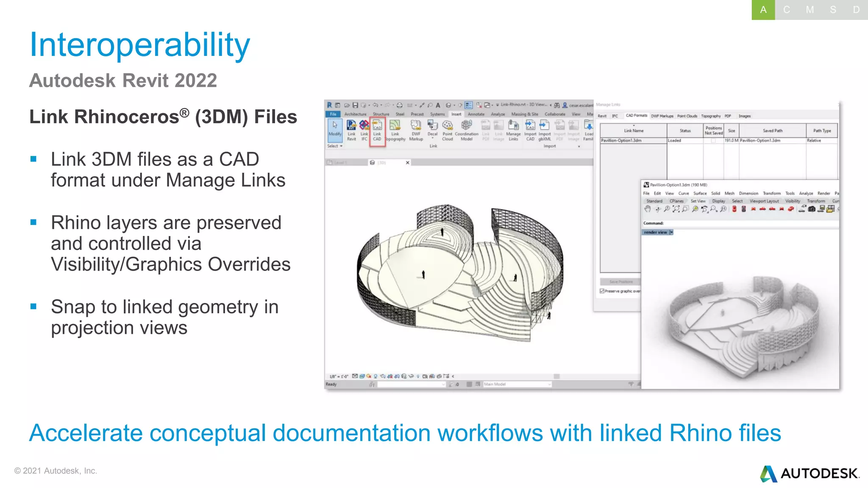The height and width of the screenshot is (488, 868).
Task: Click the Loaded status cell
Action: coord(685,141)
